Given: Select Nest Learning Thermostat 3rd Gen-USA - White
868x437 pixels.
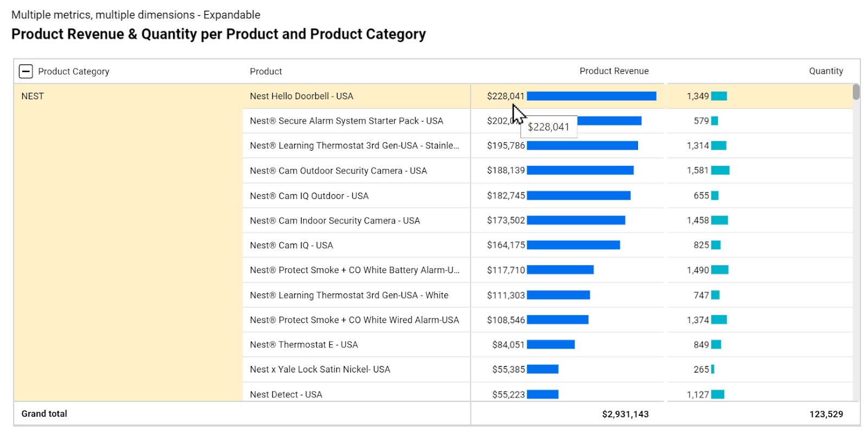Looking at the screenshot, I should point(349,295).
